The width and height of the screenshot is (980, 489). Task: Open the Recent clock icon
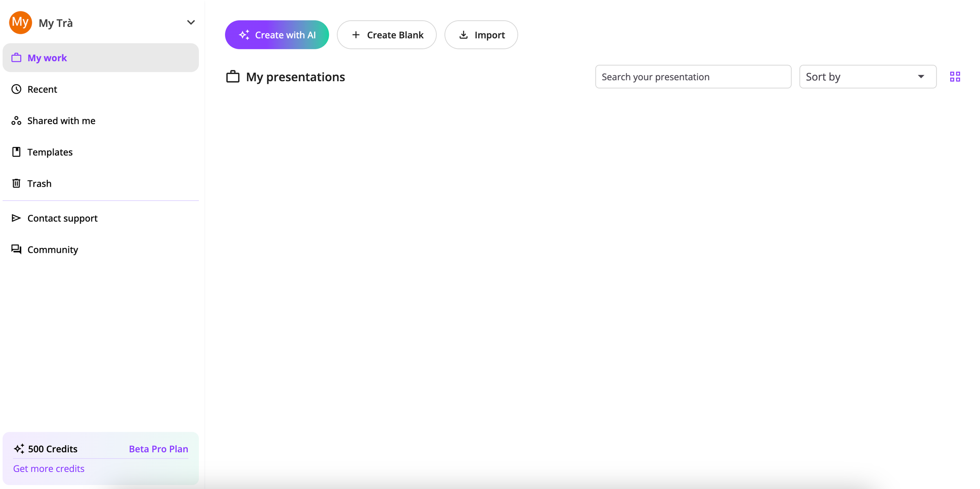click(16, 89)
